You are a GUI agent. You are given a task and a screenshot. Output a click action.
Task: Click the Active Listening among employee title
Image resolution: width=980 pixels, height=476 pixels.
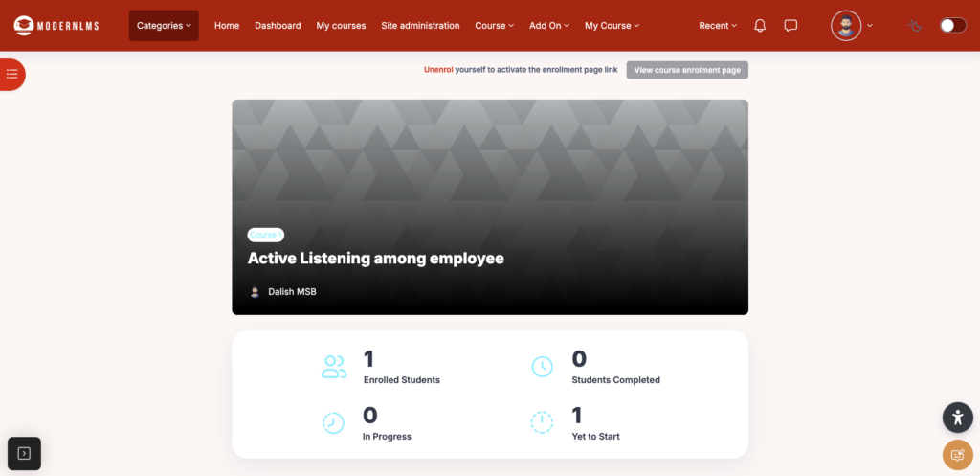point(375,259)
